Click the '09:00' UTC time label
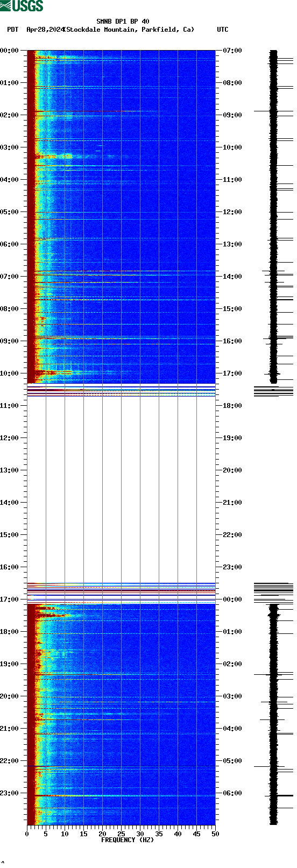 click(x=232, y=115)
